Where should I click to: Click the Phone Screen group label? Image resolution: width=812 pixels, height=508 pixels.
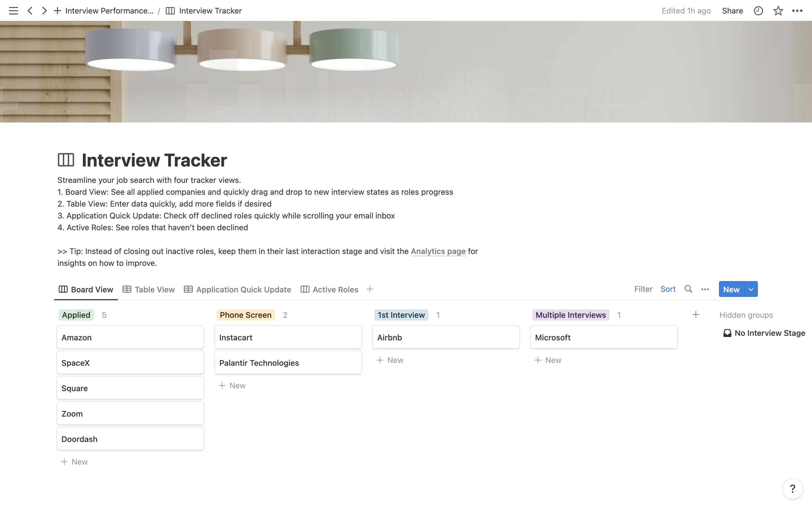click(246, 315)
